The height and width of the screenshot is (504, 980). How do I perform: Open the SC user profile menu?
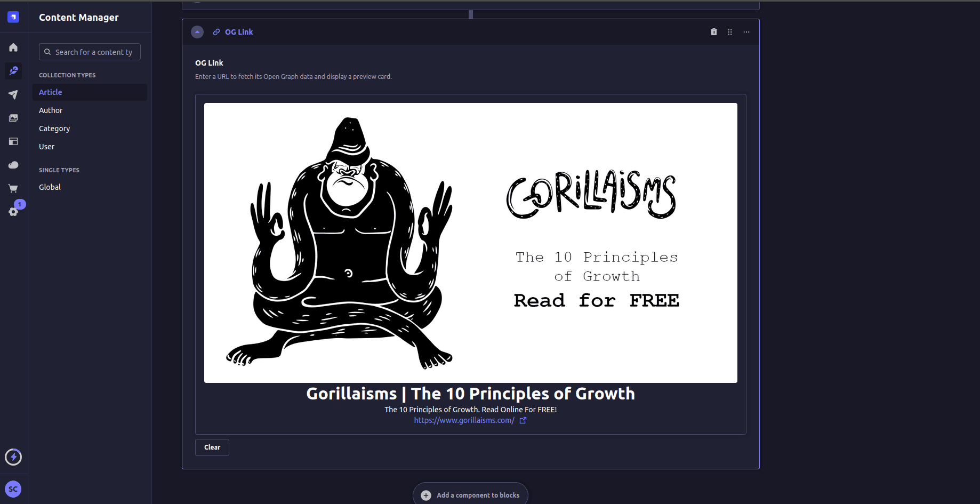tap(13, 489)
